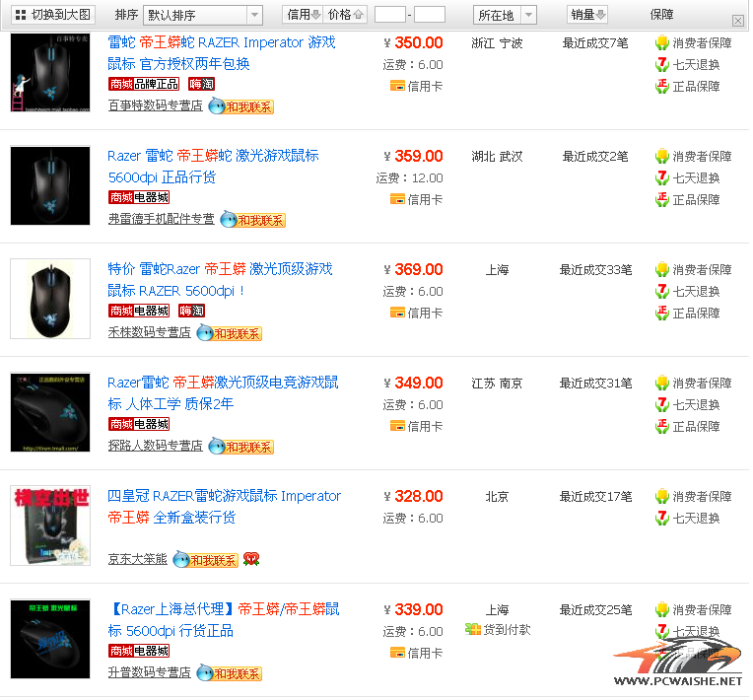Close the filter bar with the X icon

click(x=738, y=20)
